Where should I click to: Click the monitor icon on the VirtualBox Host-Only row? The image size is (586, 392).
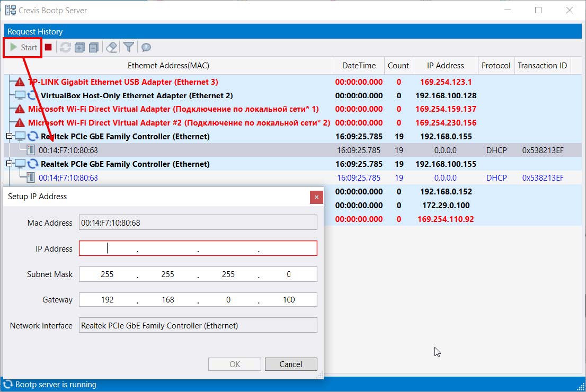click(x=20, y=95)
